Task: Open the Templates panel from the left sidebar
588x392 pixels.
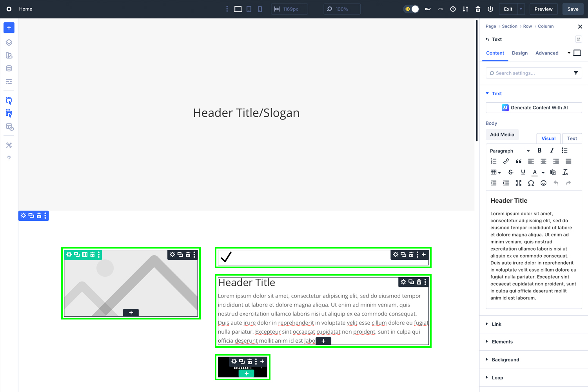Action: [9, 81]
